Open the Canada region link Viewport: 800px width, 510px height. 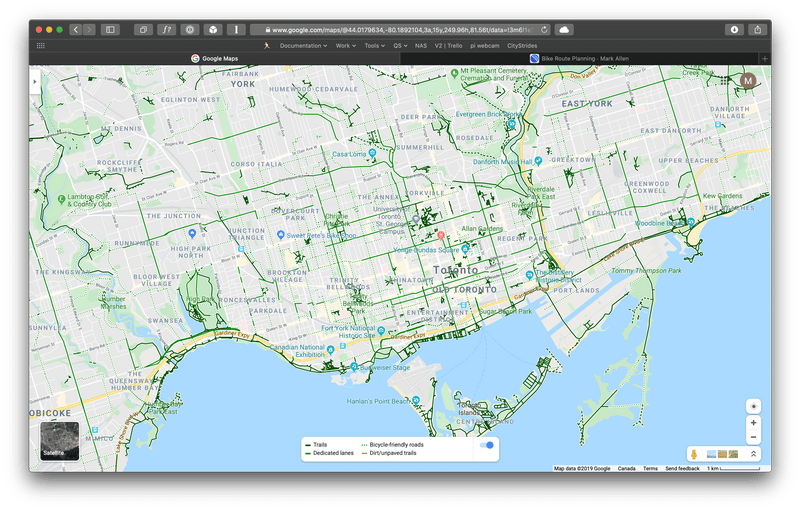coord(627,468)
